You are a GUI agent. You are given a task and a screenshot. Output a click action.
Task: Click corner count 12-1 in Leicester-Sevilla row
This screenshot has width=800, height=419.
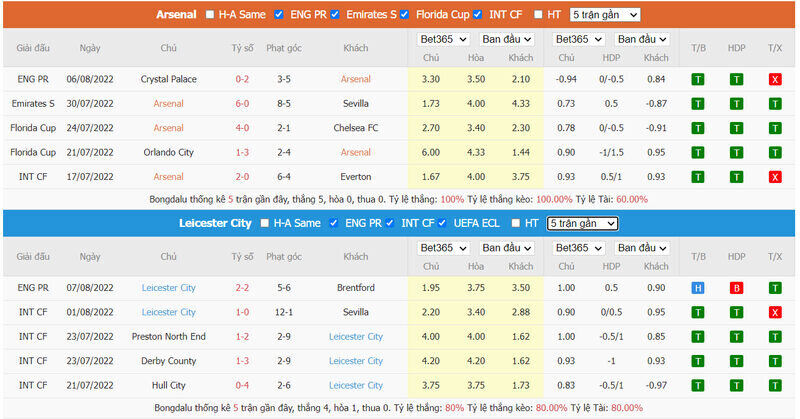click(x=284, y=312)
